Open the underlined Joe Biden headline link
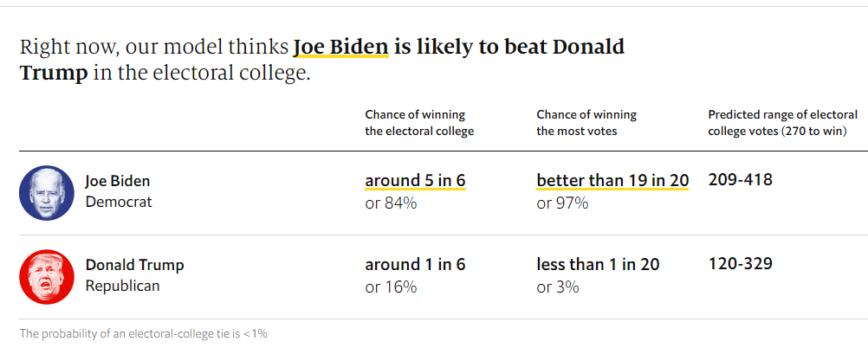The height and width of the screenshot is (348, 868). coord(340,47)
